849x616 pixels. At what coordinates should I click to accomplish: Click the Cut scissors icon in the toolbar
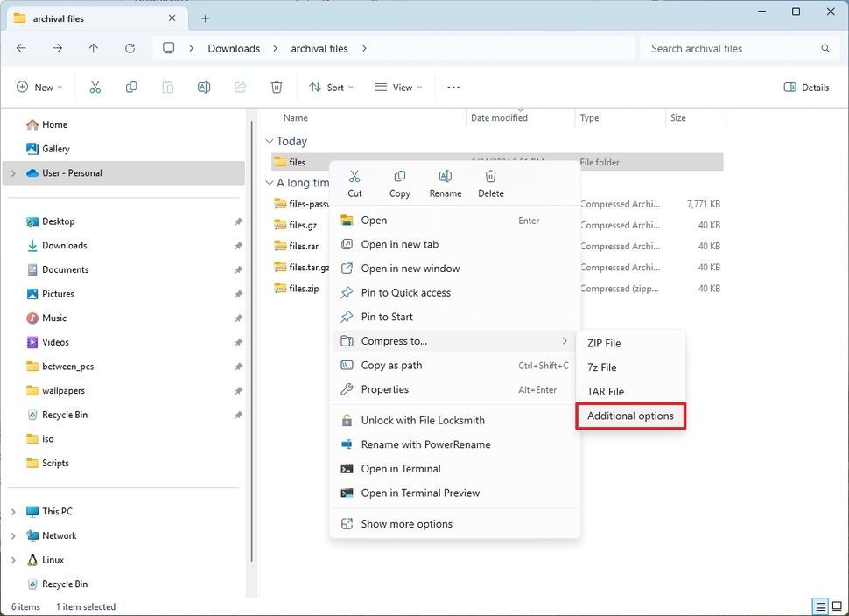tap(95, 87)
